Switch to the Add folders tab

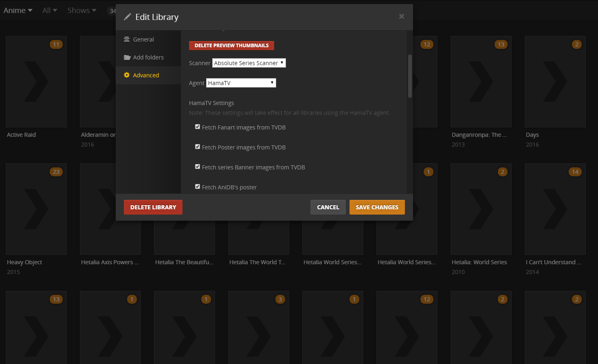(x=148, y=57)
